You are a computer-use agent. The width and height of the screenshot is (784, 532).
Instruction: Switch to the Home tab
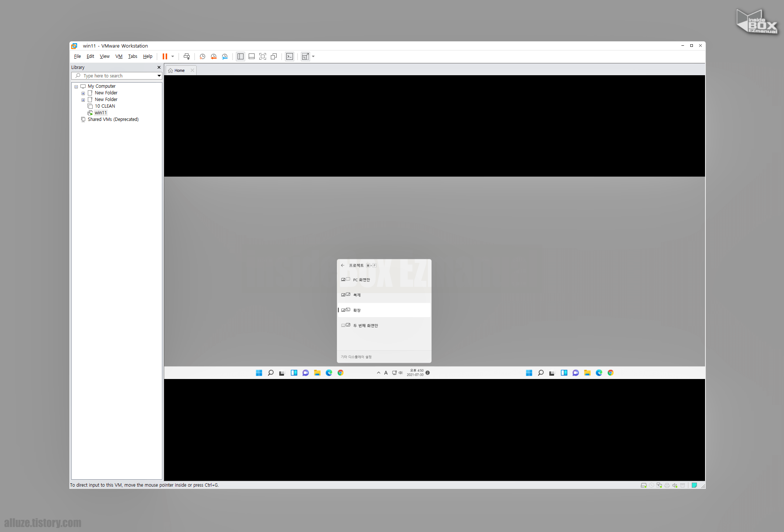[x=179, y=70]
